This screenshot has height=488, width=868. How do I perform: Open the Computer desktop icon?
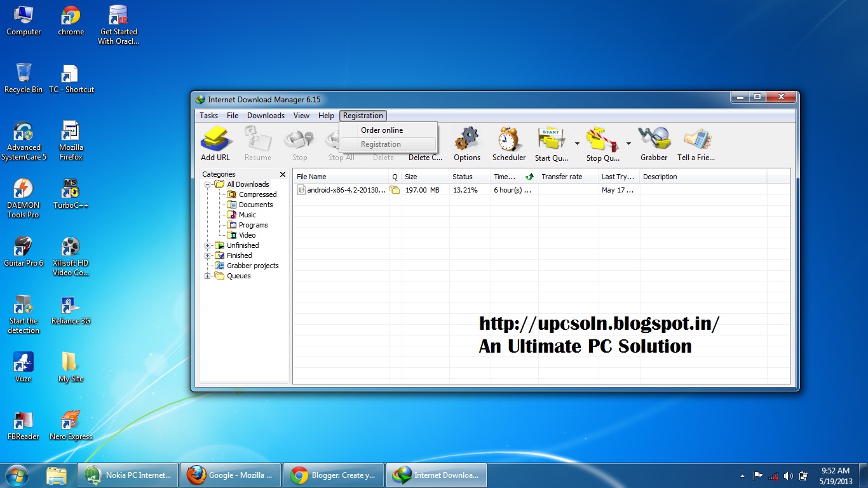(x=24, y=20)
